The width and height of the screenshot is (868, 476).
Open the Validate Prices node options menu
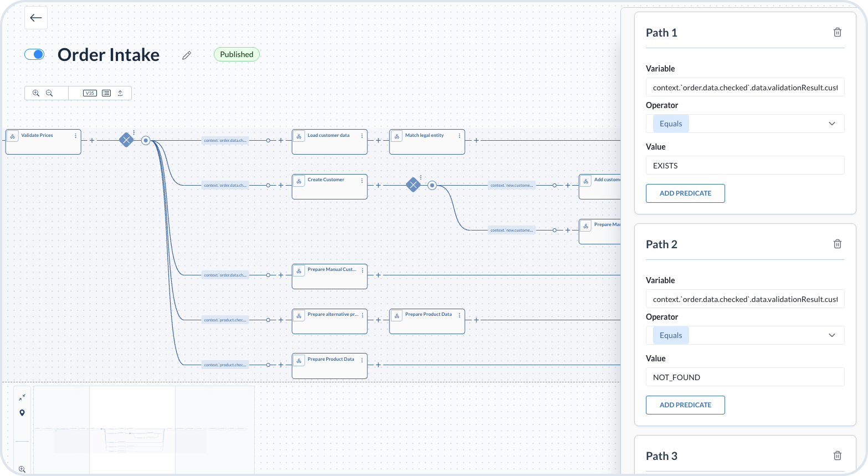point(76,136)
